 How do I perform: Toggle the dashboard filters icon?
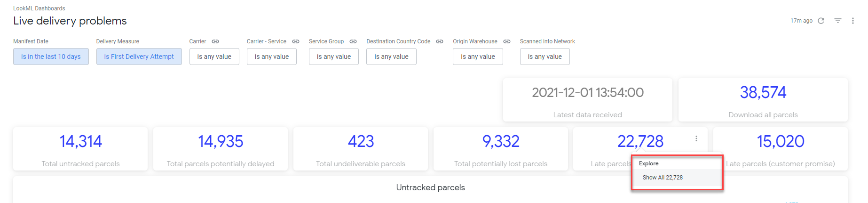tap(838, 21)
